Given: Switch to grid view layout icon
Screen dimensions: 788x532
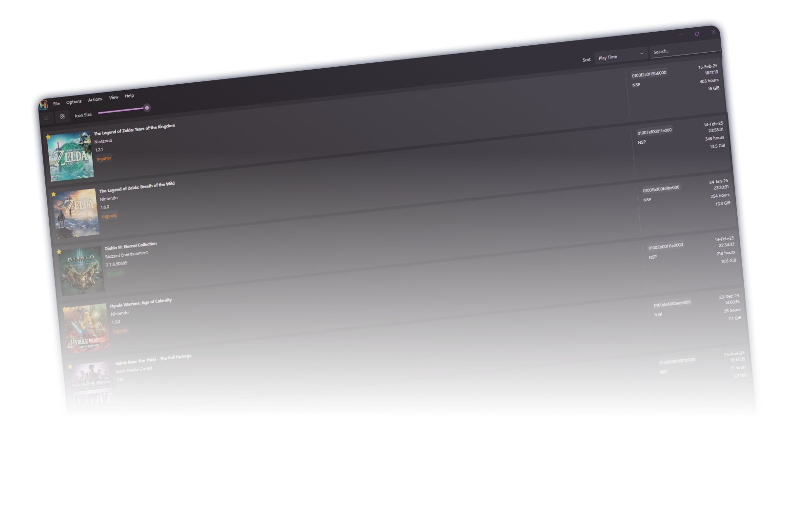Looking at the screenshot, I should tap(62, 116).
